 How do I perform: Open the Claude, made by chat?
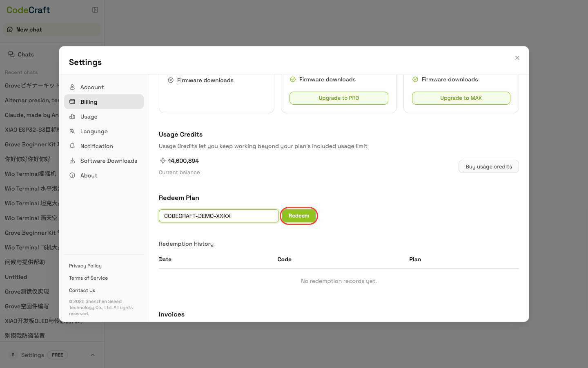coord(32,115)
